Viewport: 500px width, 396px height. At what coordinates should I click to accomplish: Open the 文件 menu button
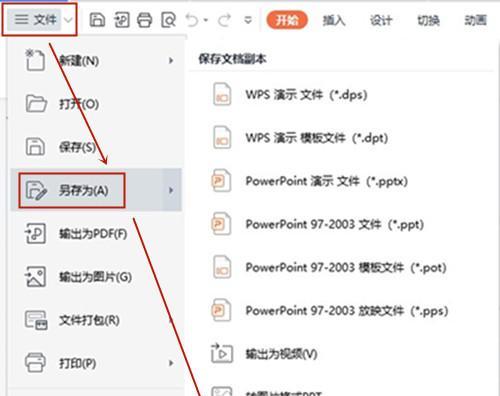[34, 20]
